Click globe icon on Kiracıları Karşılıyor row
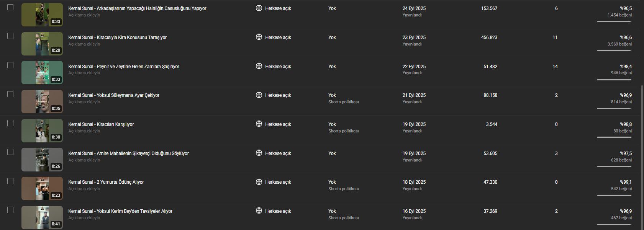 (259, 124)
